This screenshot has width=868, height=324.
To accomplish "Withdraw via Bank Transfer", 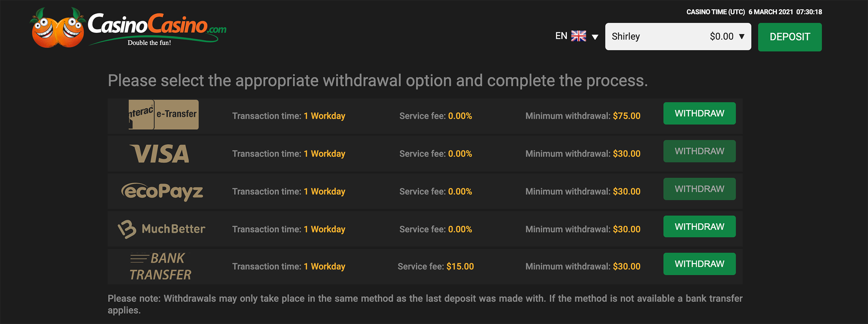I will click(x=699, y=264).
